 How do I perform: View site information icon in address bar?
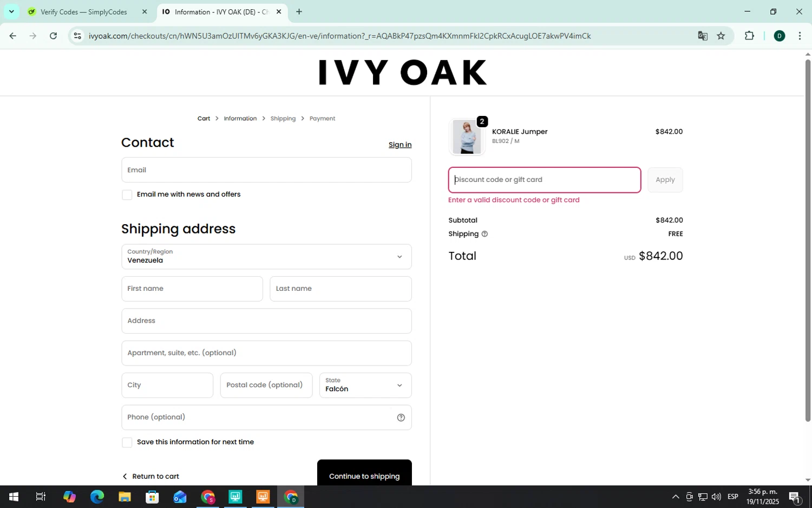[x=77, y=36]
